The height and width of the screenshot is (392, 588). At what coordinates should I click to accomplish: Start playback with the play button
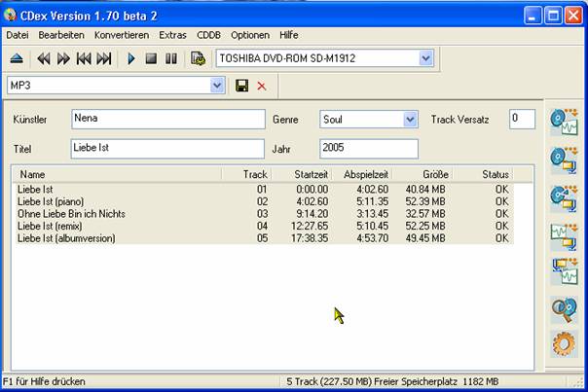(x=131, y=58)
